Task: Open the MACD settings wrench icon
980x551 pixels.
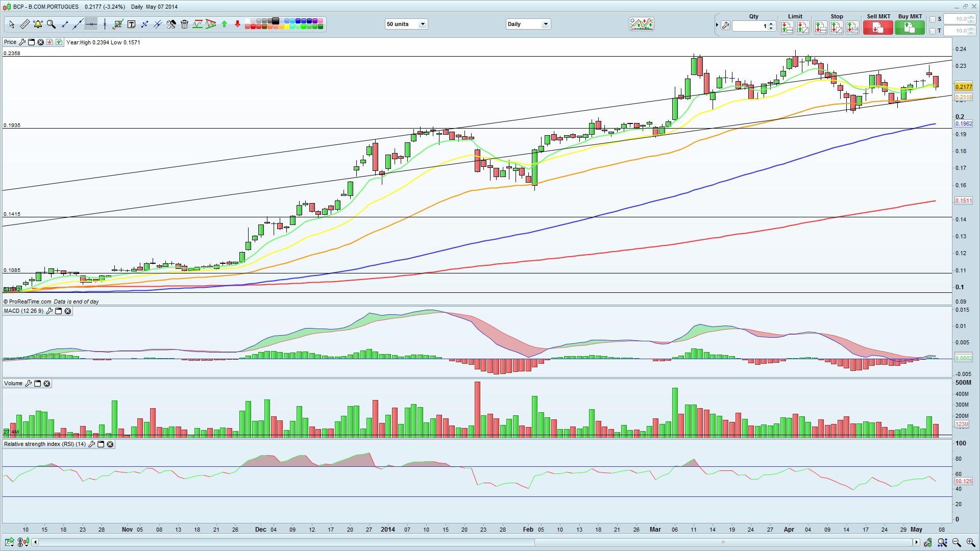Action: coord(50,311)
